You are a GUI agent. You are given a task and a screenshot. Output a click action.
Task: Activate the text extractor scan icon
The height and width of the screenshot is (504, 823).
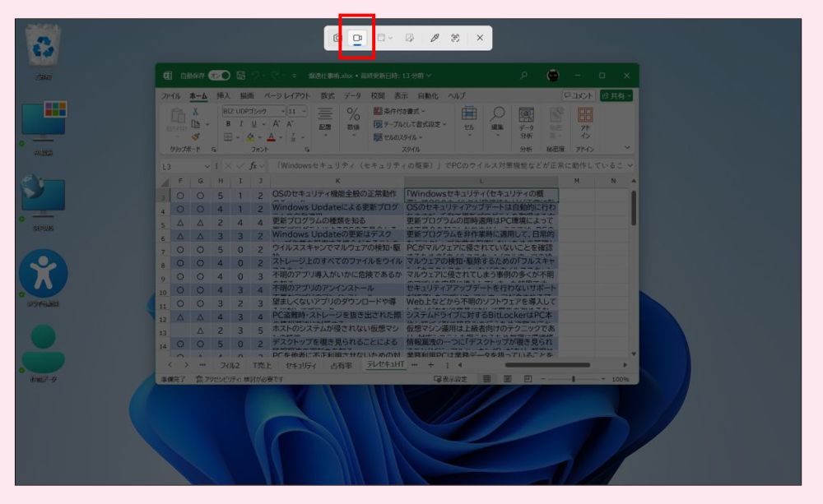455,38
